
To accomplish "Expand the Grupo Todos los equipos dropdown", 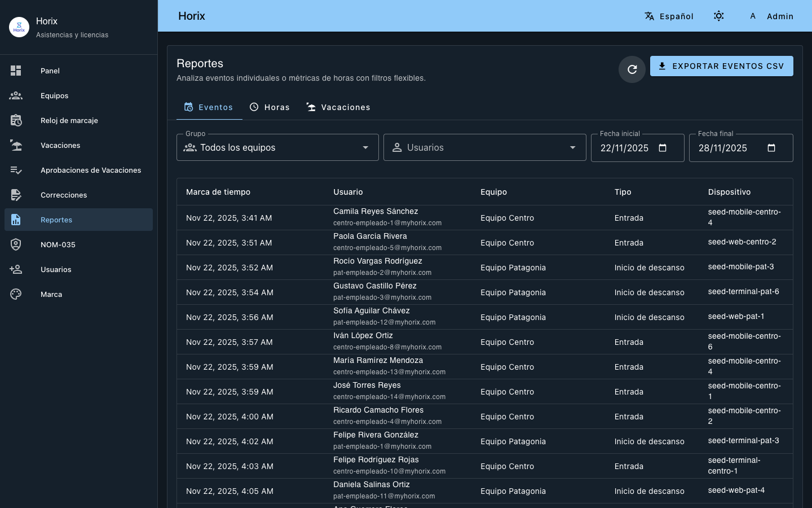I will [x=277, y=147].
